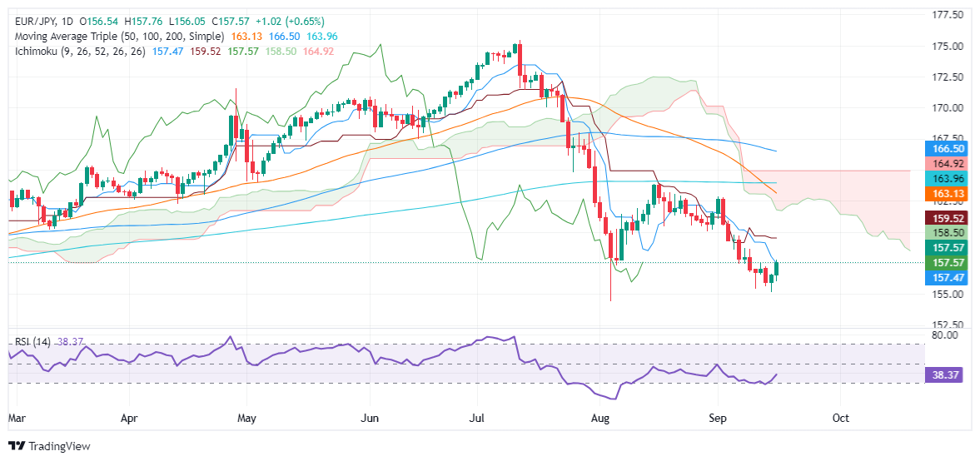Select the 163.96 teal price label
The height and width of the screenshot is (461, 980).
click(946, 179)
